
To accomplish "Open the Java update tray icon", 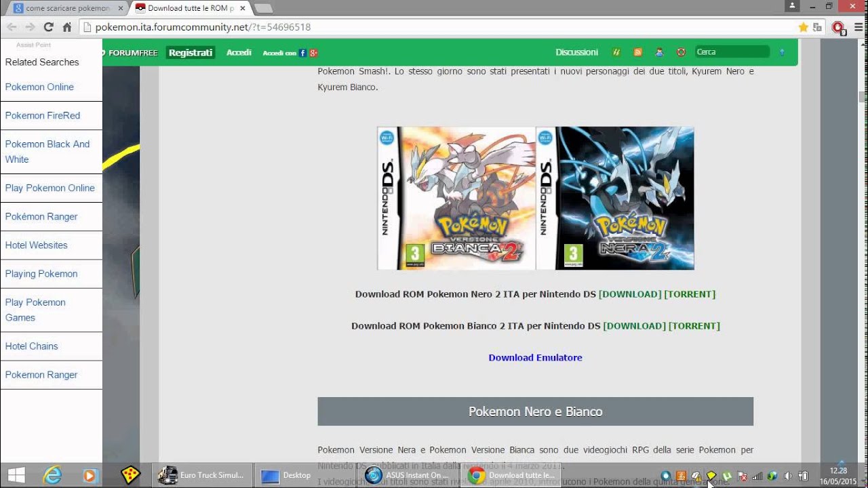I will [x=681, y=476].
